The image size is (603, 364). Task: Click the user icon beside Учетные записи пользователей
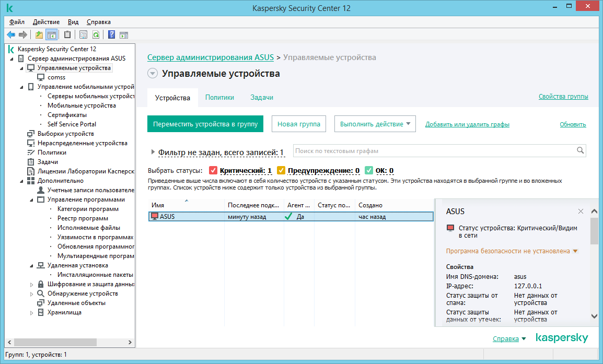tap(41, 190)
